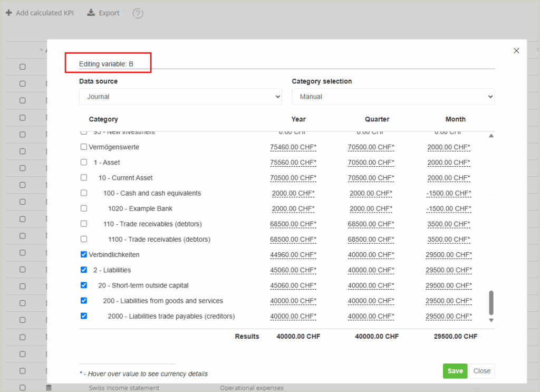Uncheck 2000 - Liabilities trade payables (creditors)
Viewport: 540px width, 392px height.
coord(84,316)
